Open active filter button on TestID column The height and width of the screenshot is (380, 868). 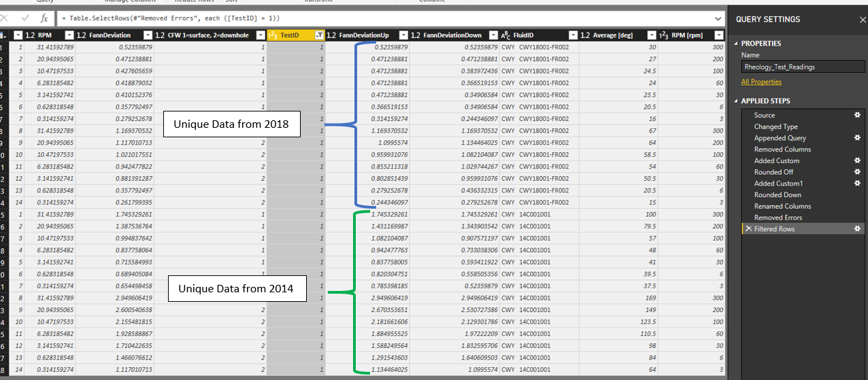(x=319, y=35)
